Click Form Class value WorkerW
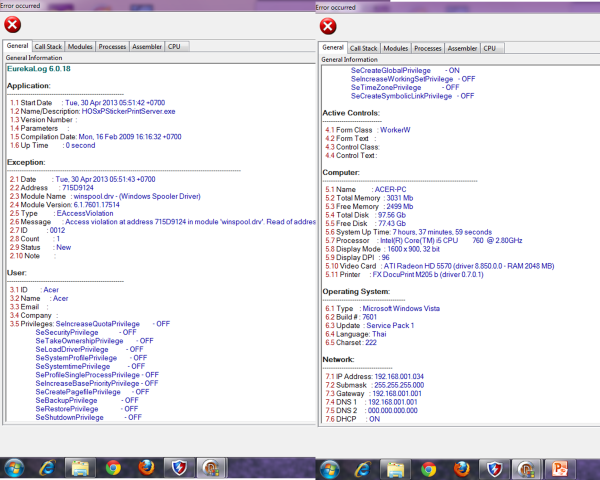This screenshot has height=480, width=600. (x=395, y=130)
